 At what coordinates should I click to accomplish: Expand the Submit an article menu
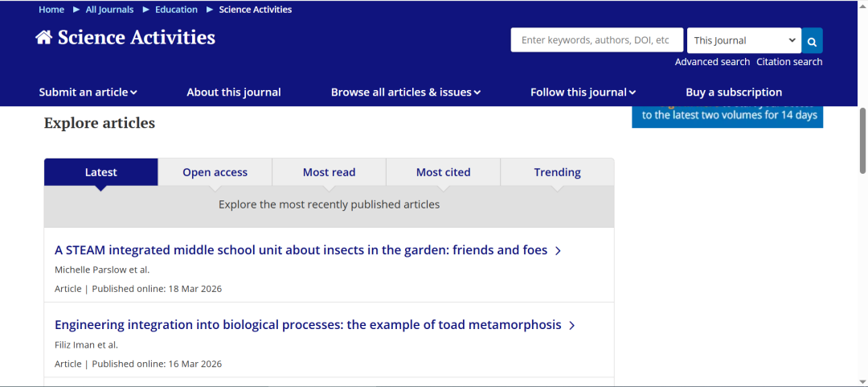pyautogui.click(x=88, y=93)
